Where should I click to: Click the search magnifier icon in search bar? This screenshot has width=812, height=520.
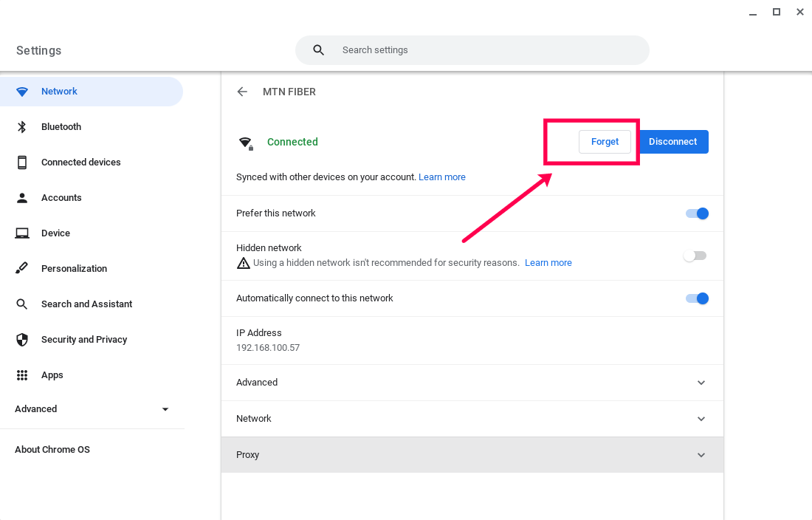318,50
